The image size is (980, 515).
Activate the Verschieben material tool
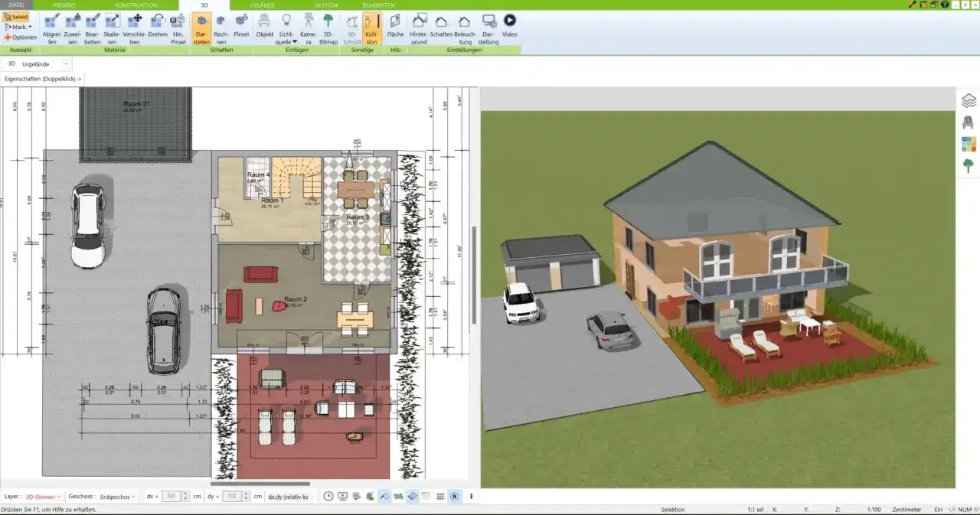135,29
